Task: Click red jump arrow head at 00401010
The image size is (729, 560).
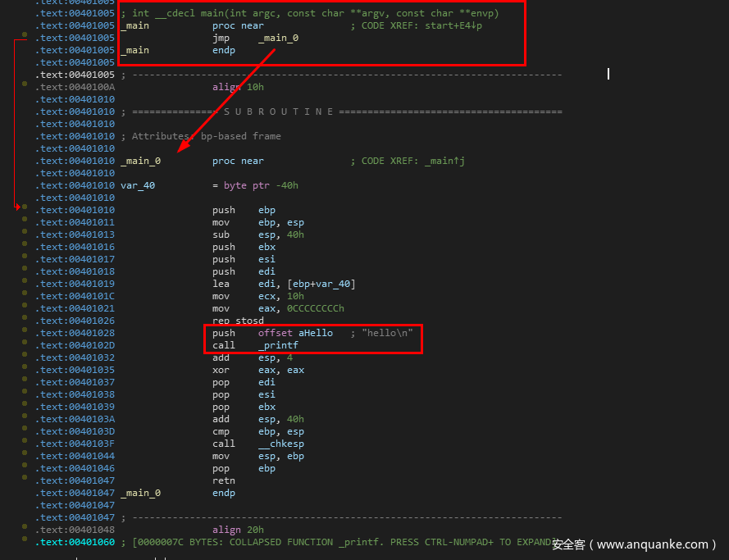Action: [x=19, y=208]
